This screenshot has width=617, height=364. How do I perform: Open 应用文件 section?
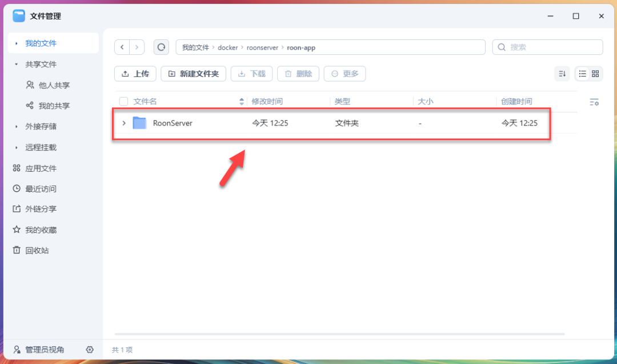click(35, 168)
